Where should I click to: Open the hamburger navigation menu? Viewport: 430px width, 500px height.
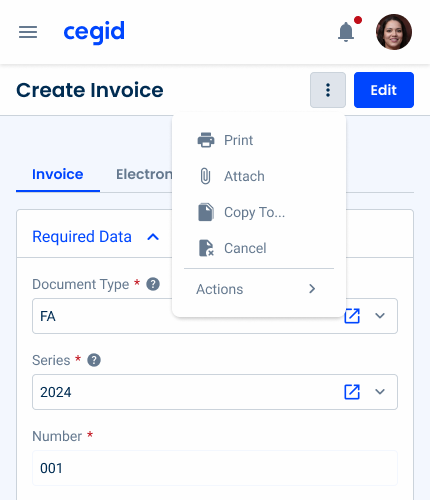(28, 32)
